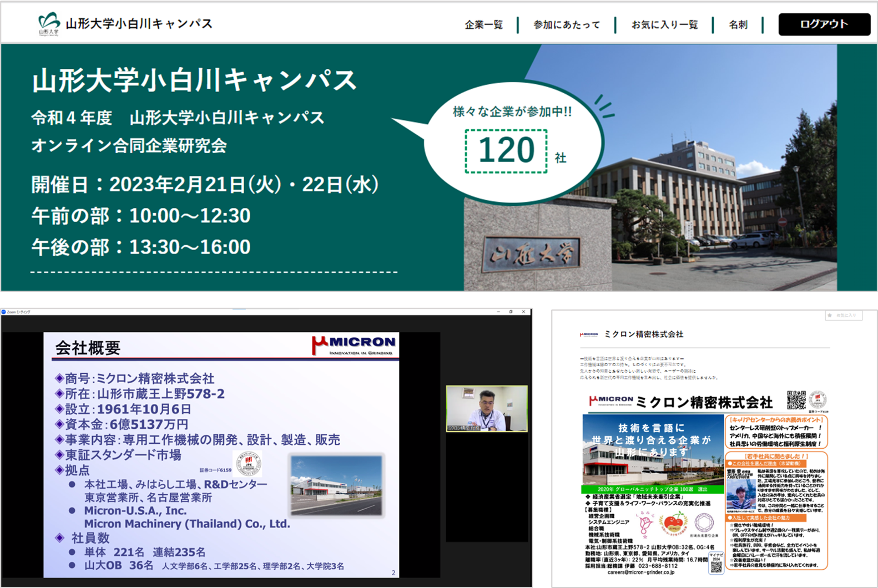Viewport: 878px width, 588px height.
Task: Click the small MICRON logo beside company name
Action: 589,334
